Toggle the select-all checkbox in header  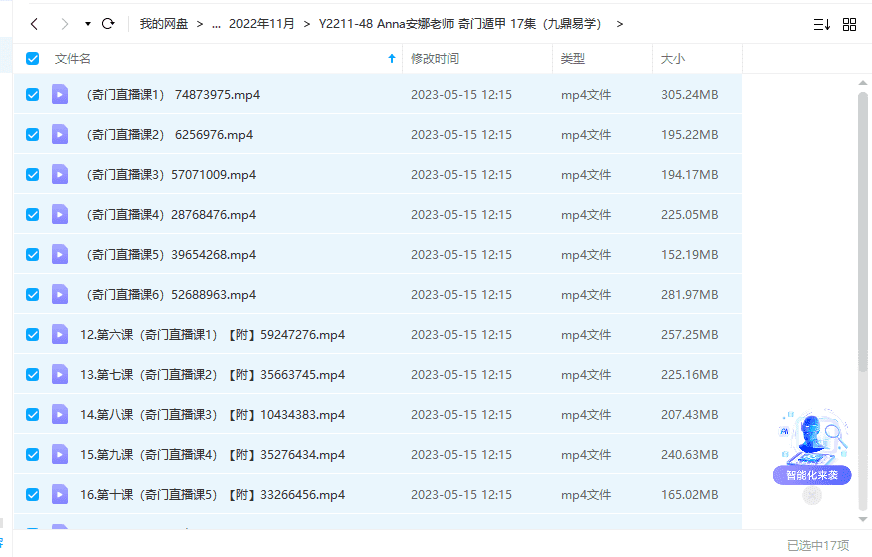coord(33,59)
